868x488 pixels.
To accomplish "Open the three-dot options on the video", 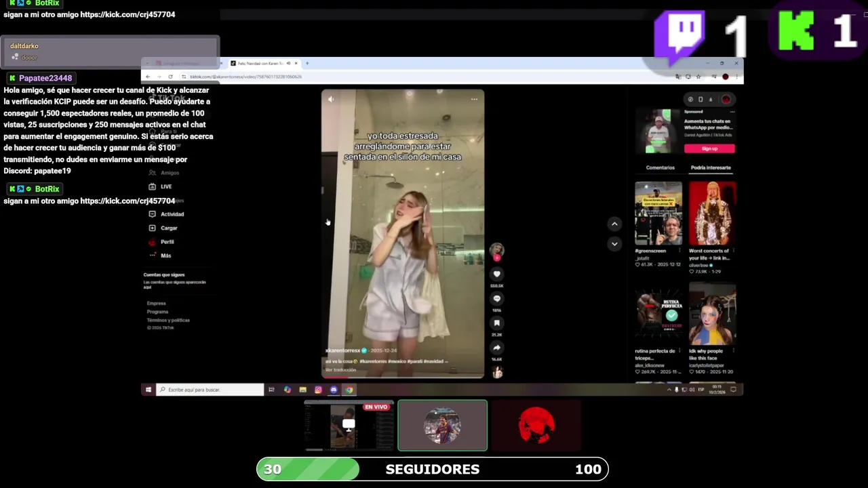I will (474, 99).
